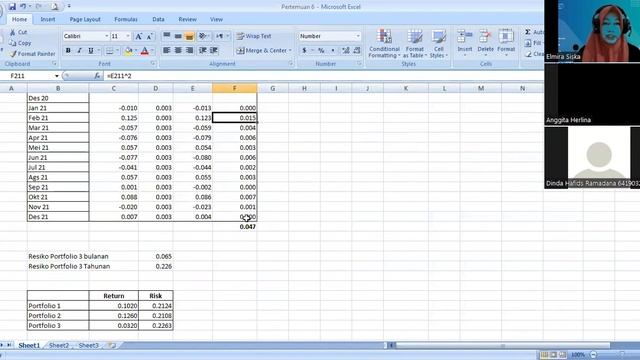Click the Save icon in the quick access toolbar
This screenshot has height=360, width=640.
(12, 7)
